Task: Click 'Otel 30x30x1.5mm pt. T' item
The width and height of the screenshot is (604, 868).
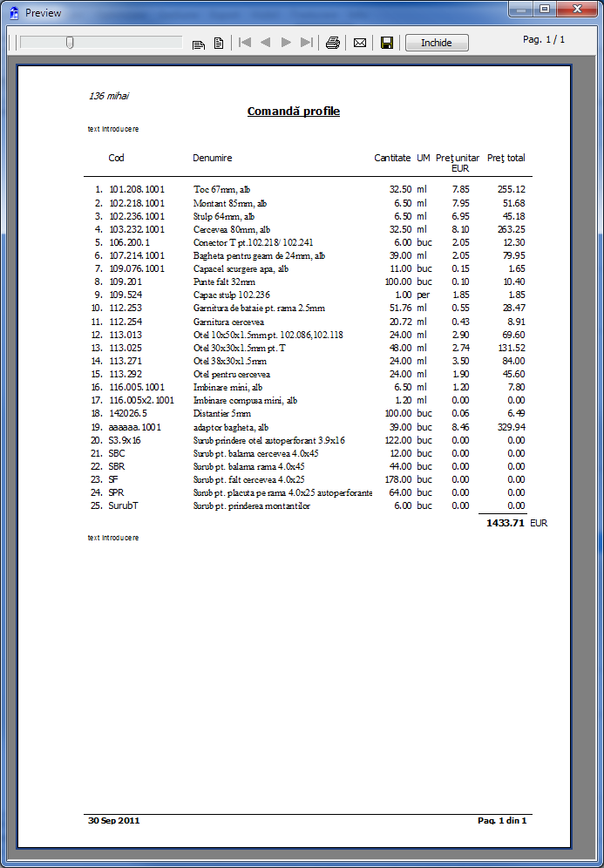Action: point(240,349)
